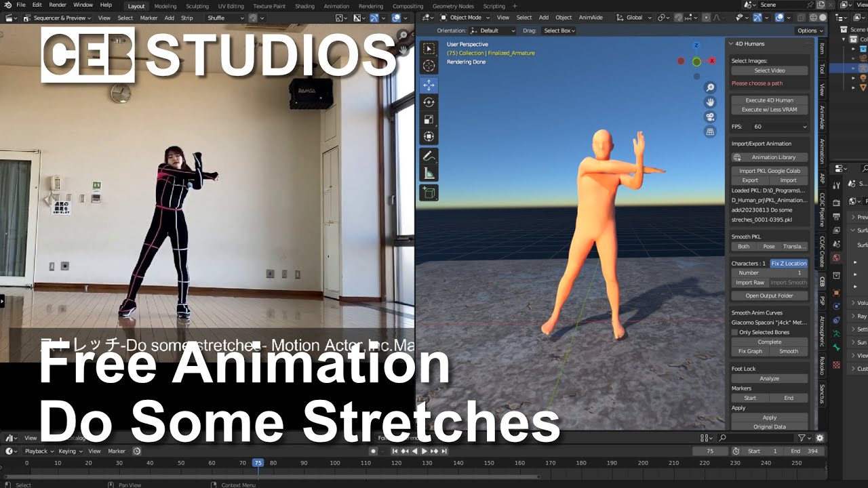The image size is (868, 488).
Task: Activate the Rotate tool
Action: click(429, 102)
